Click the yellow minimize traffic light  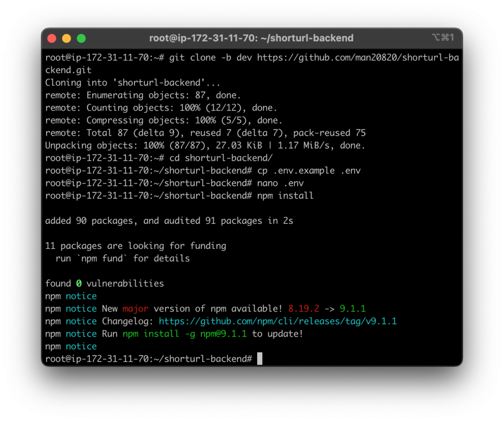click(x=66, y=39)
